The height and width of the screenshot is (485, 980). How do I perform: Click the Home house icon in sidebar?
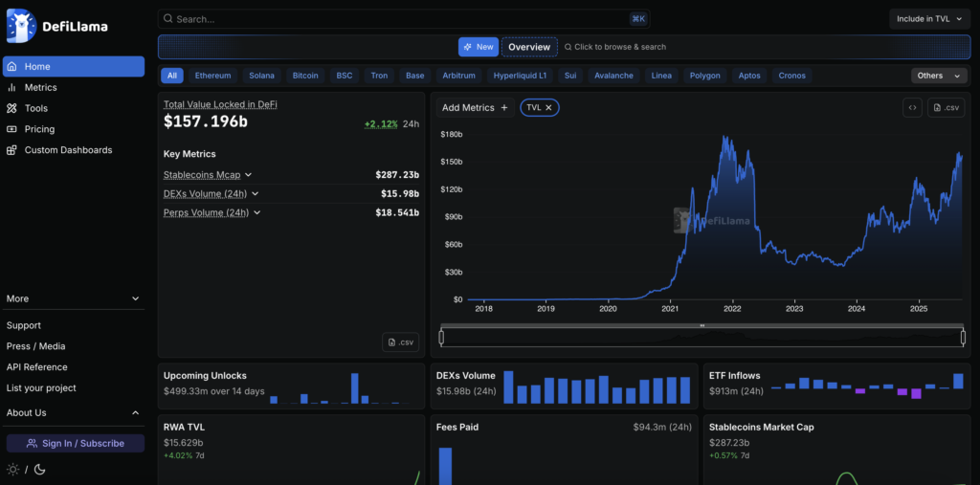11,66
